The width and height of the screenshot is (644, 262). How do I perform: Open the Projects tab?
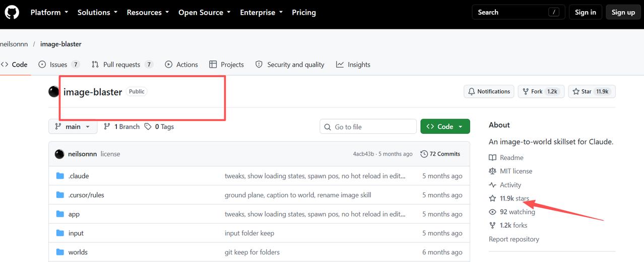pyautogui.click(x=226, y=65)
